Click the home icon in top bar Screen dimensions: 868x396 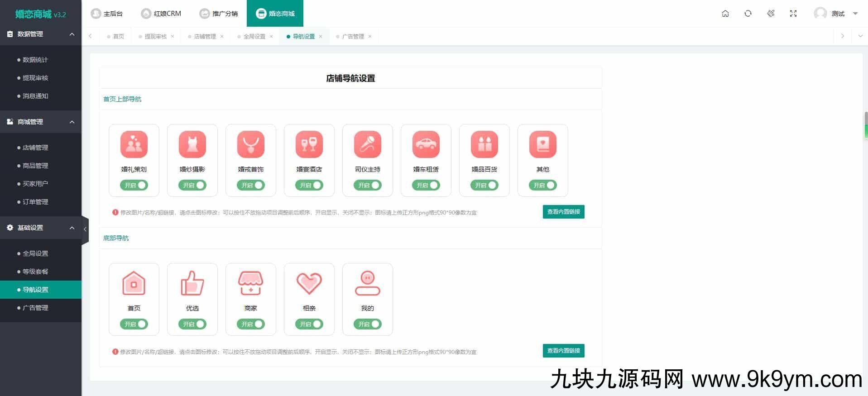click(x=725, y=14)
